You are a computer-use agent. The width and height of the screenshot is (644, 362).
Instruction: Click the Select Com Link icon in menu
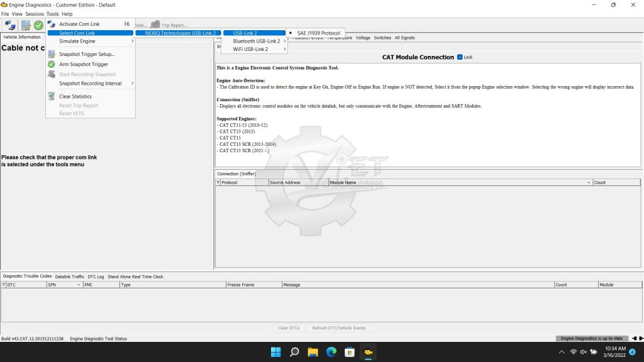point(52,33)
